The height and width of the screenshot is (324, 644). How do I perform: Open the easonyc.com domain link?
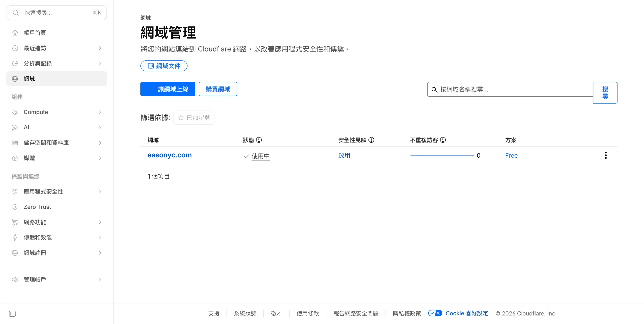tap(170, 155)
